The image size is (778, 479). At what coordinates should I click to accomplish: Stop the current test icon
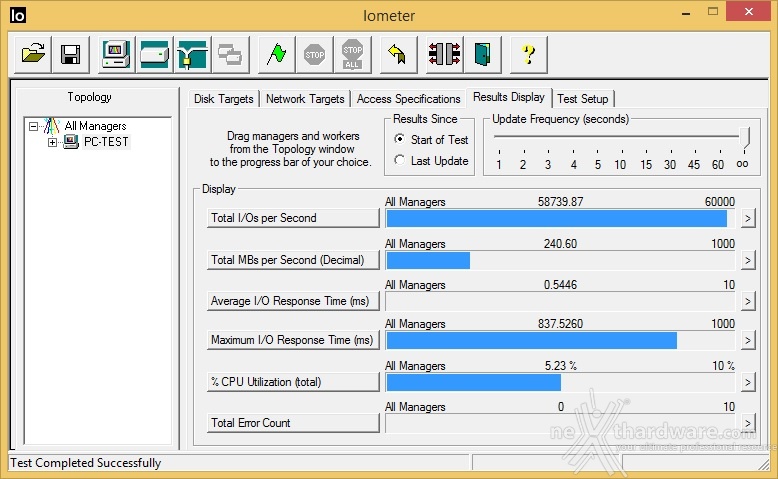point(315,54)
